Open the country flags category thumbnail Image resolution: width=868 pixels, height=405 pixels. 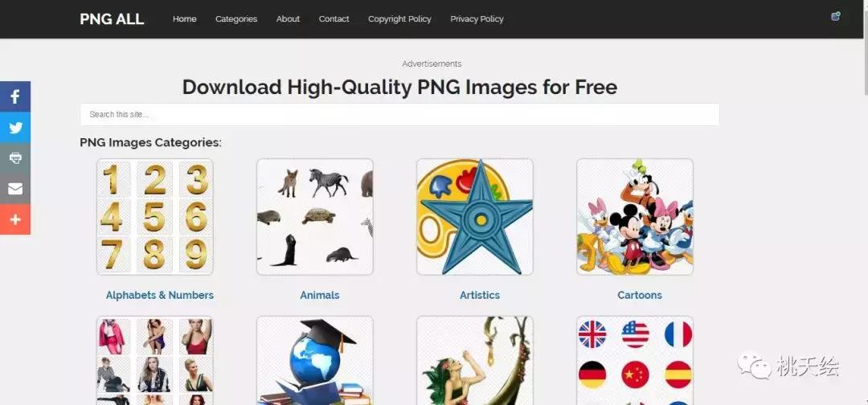point(635,360)
